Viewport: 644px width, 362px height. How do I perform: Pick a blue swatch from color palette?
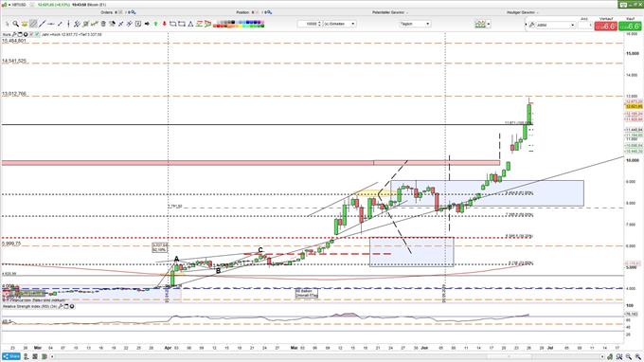coord(249,22)
